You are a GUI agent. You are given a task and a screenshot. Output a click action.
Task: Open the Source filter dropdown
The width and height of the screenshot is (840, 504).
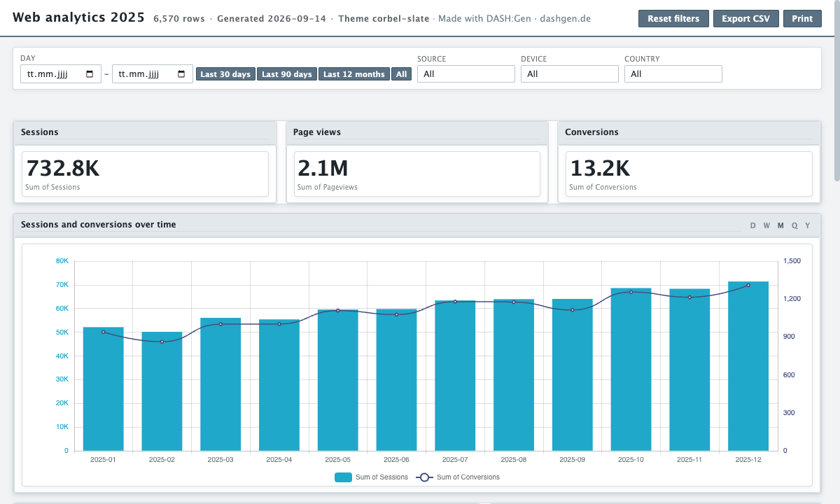pyautogui.click(x=466, y=73)
